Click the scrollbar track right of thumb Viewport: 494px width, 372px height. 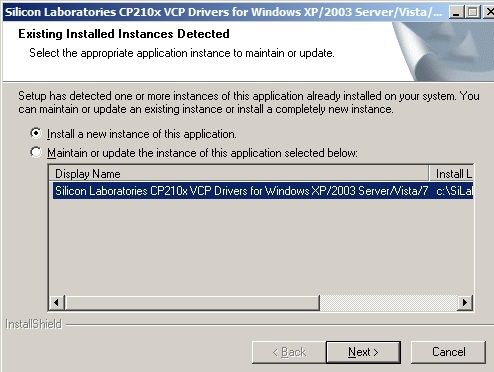pyautogui.click(x=389, y=303)
